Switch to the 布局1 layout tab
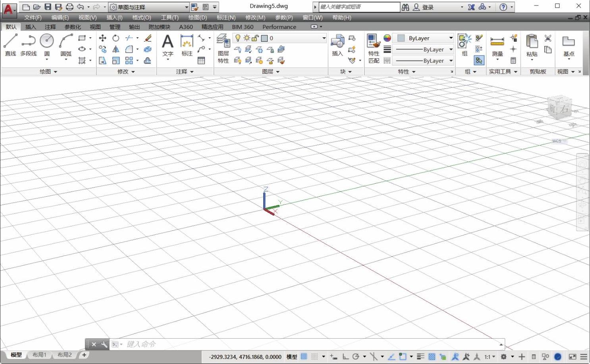The height and width of the screenshot is (364, 590). point(39,355)
